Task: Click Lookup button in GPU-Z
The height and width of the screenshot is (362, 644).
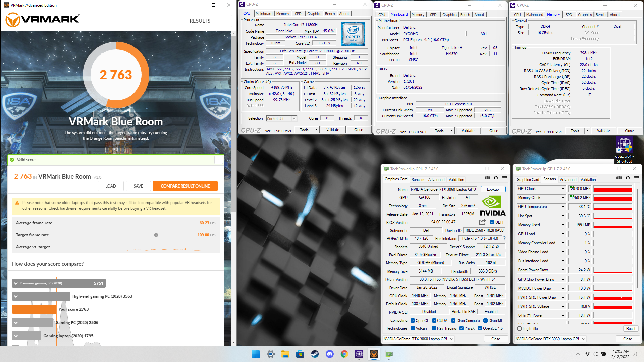Action: [493, 189]
